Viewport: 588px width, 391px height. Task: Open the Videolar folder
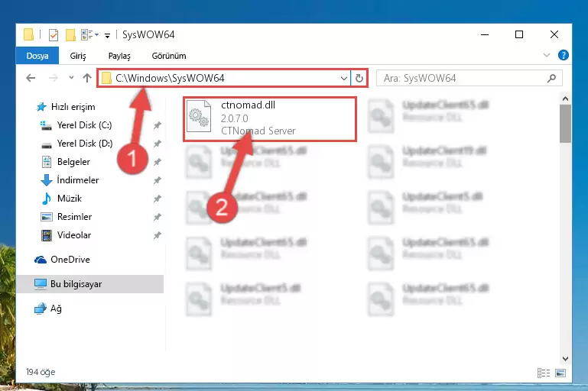[66, 235]
